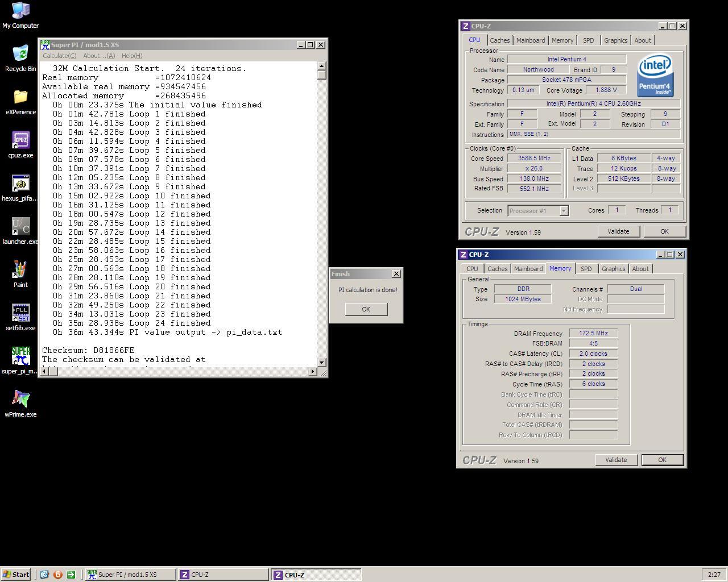Click the DRAM Frequency 172.5 MHz field
728x582 pixels.
[593, 334]
